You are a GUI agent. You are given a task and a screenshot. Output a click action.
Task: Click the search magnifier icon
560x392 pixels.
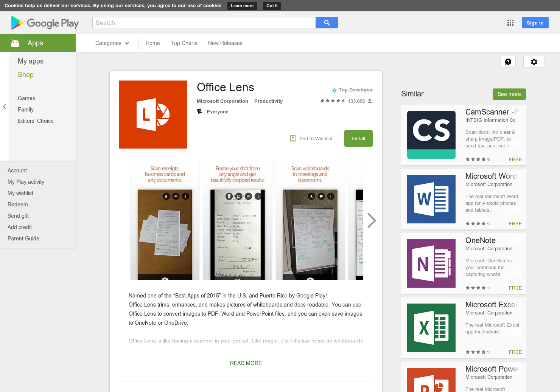coord(326,23)
